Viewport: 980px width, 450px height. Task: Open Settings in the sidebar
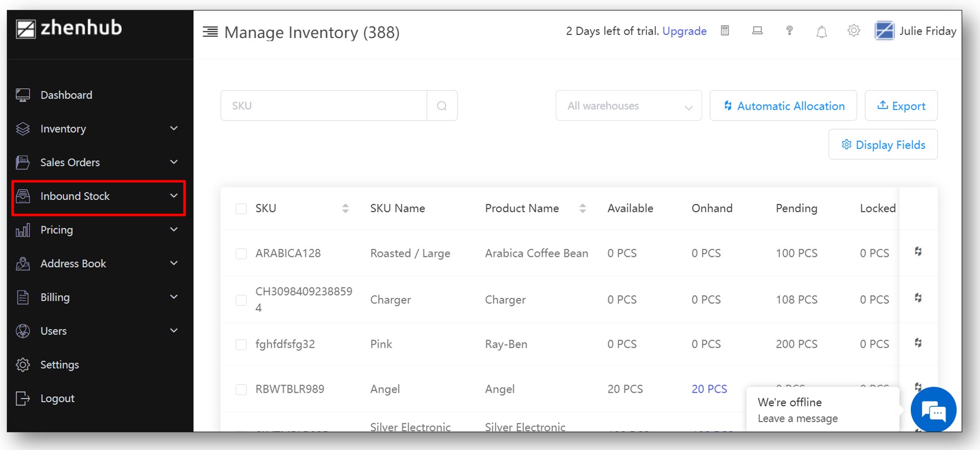click(59, 365)
